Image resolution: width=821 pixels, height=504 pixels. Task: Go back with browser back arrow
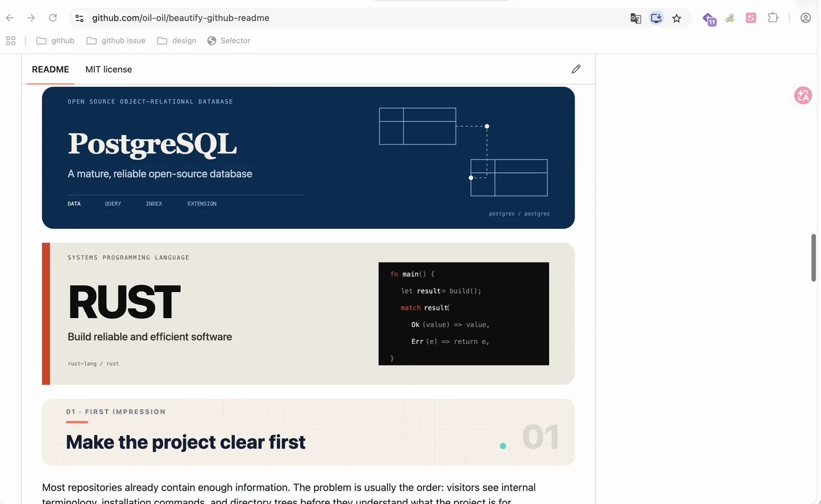(x=10, y=18)
